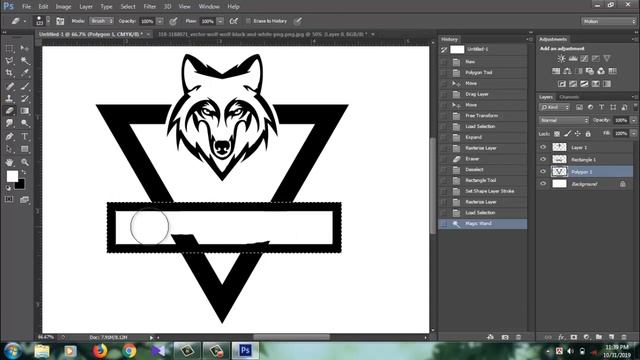640x360 pixels.
Task: Hide the Background layer
Action: coord(543,184)
